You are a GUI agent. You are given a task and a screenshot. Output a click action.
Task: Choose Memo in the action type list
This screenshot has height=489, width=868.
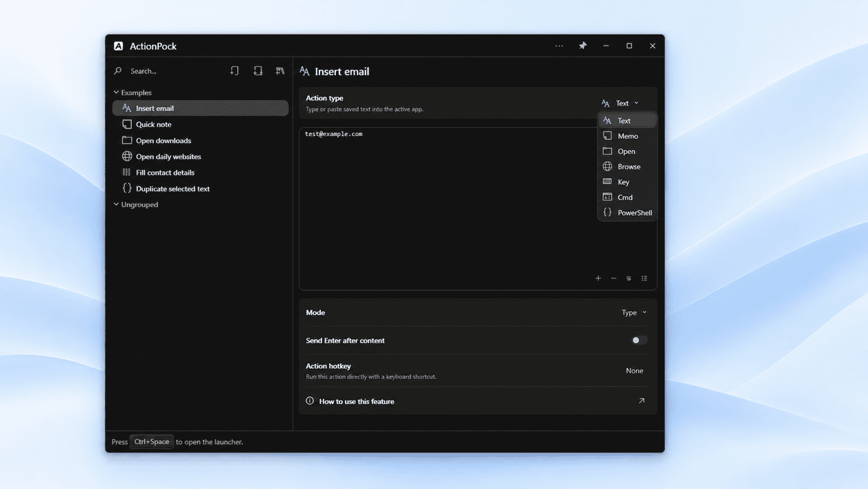[x=627, y=136]
